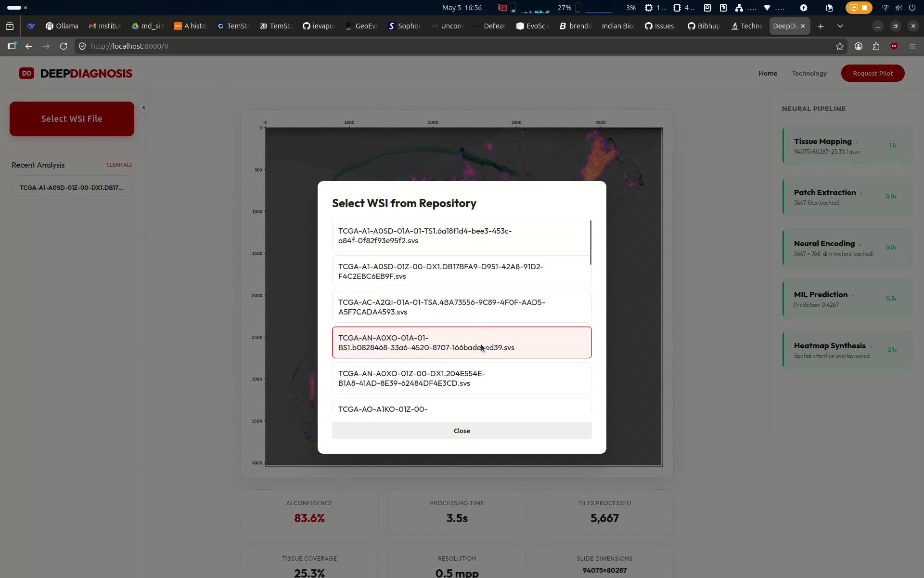924x578 pixels.
Task: Open a new browser tab with plus
Action: click(x=821, y=26)
